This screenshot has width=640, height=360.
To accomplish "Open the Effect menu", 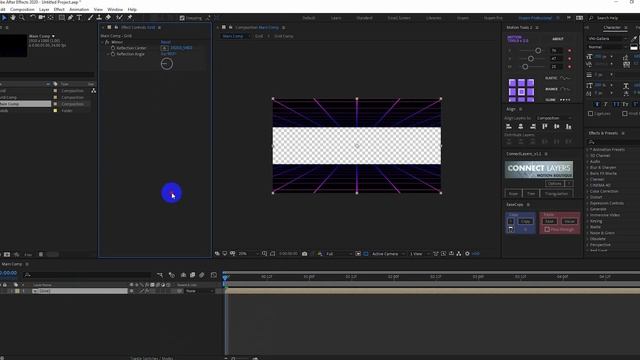I will (x=59, y=9).
